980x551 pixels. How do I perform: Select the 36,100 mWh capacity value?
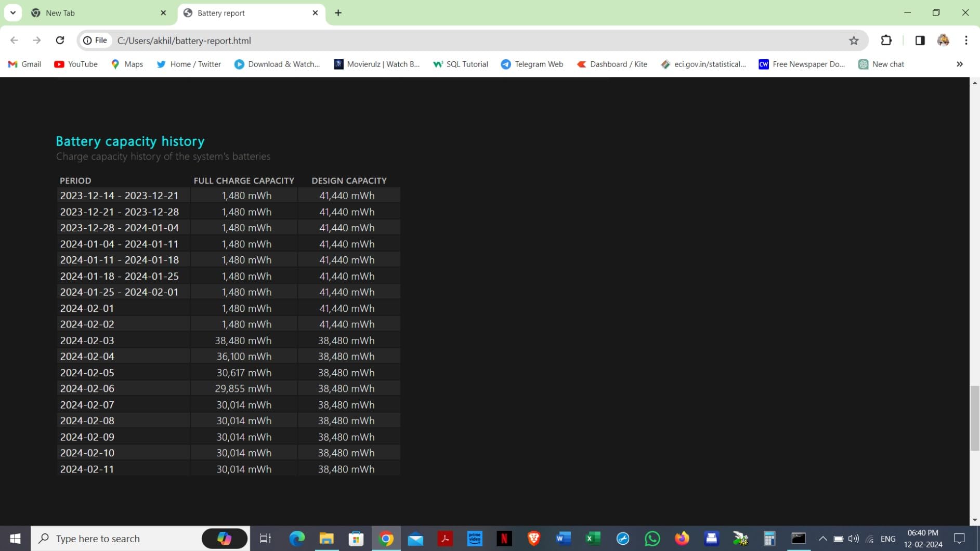[x=244, y=357]
